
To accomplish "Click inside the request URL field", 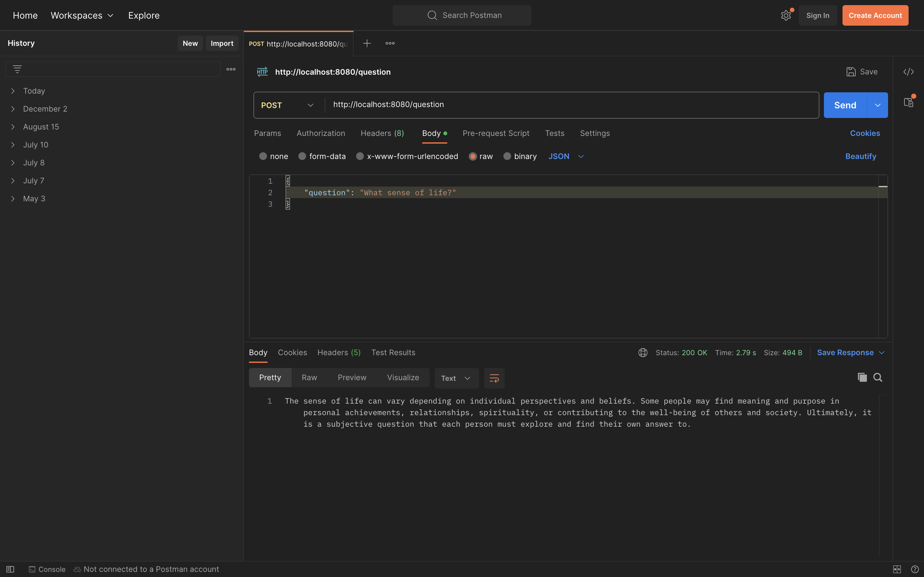I will tap(496, 104).
